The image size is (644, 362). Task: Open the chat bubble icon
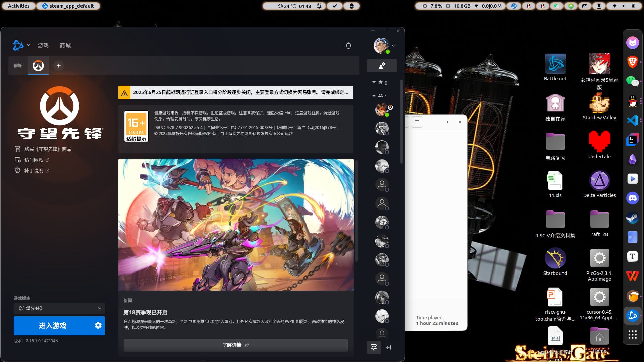(374, 347)
